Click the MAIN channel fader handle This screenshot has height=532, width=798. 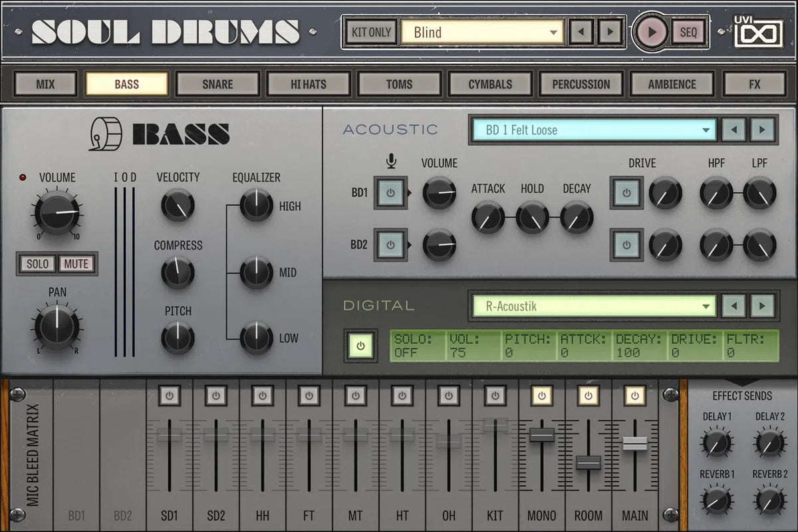(x=634, y=443)
